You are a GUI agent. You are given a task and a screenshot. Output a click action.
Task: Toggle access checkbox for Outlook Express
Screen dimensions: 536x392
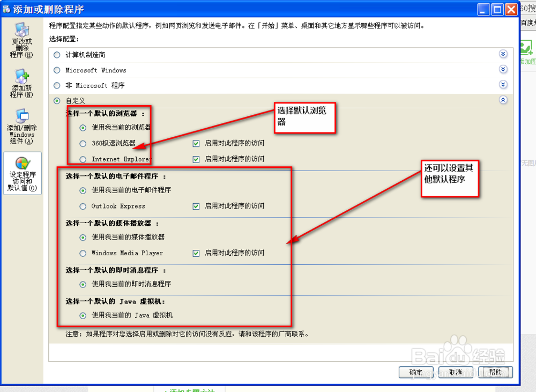(196, 206)
